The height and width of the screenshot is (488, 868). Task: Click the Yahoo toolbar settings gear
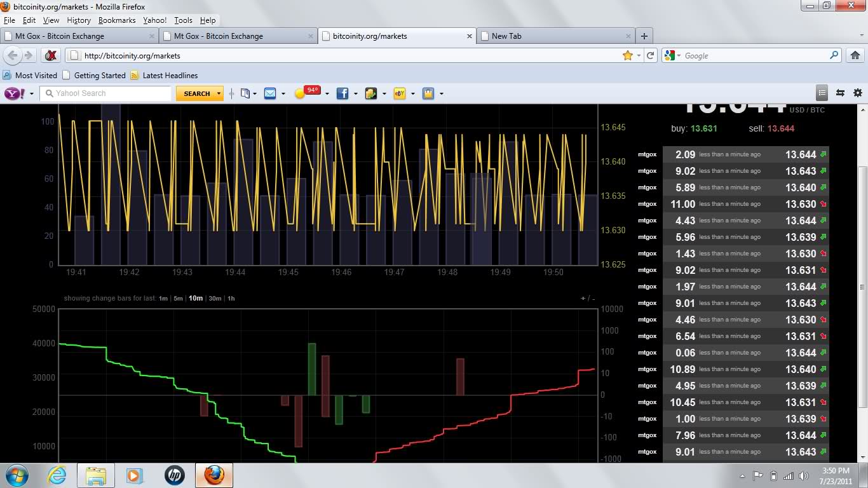[x=858, y=93]
